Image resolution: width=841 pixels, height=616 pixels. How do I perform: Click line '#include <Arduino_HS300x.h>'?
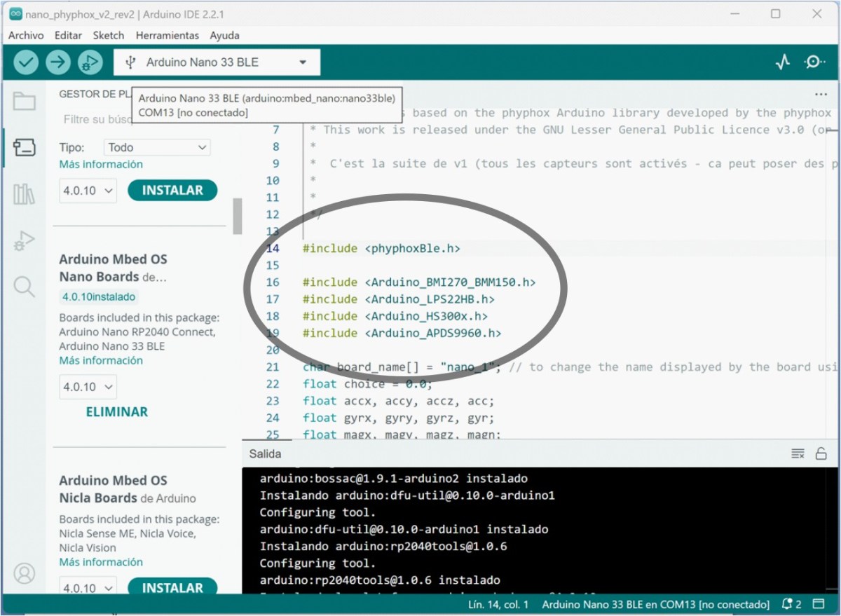(x=395, y=316)
